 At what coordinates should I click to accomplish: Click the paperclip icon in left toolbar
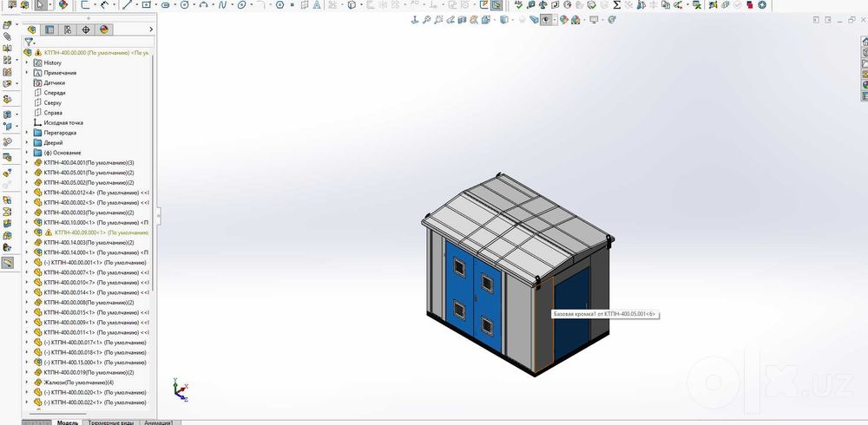coord(7,36)
